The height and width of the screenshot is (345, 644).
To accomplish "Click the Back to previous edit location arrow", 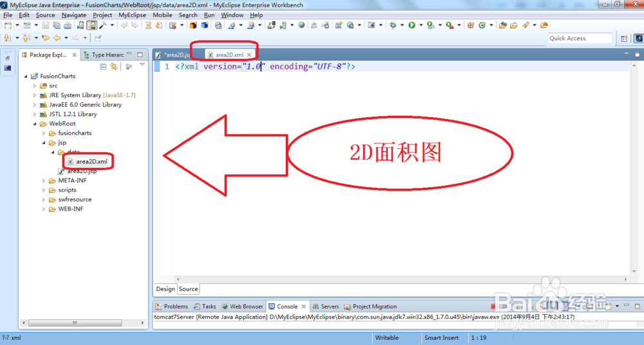I will point(57,38).
